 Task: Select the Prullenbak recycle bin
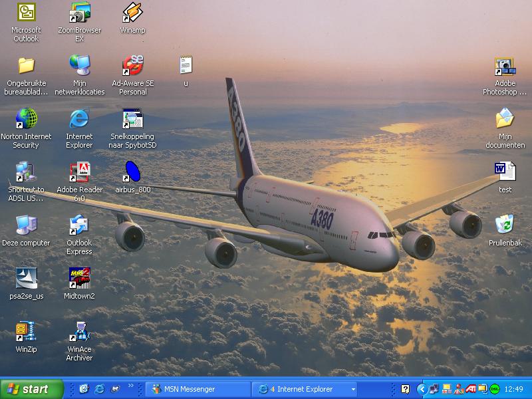[x=505, y=225]
